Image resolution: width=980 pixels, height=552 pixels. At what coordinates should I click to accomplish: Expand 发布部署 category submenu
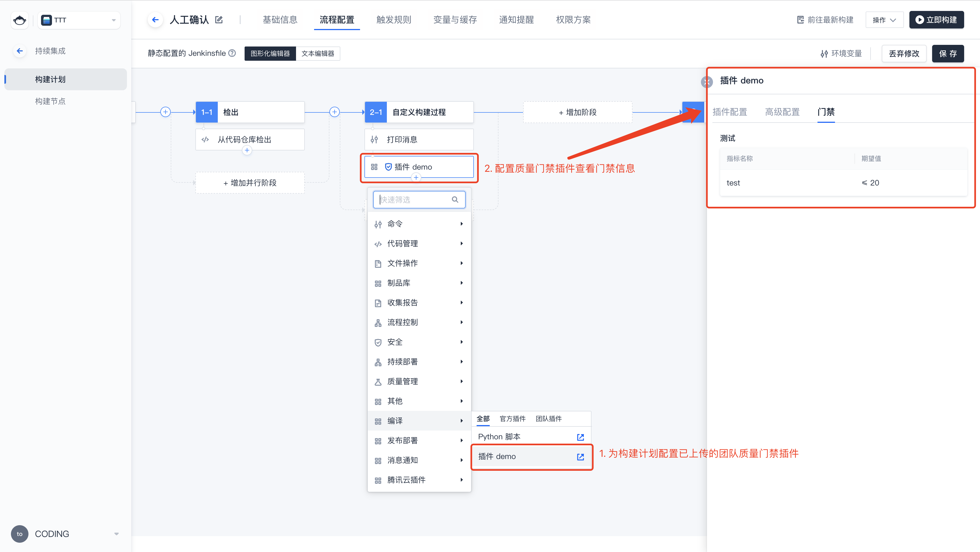[x=419, y=441]
